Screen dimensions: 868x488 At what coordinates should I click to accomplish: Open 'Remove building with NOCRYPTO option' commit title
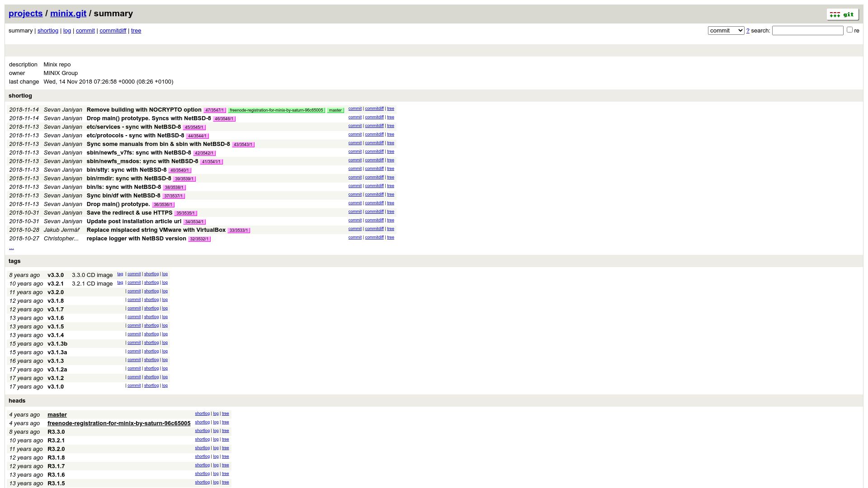[x=144, y=110]
